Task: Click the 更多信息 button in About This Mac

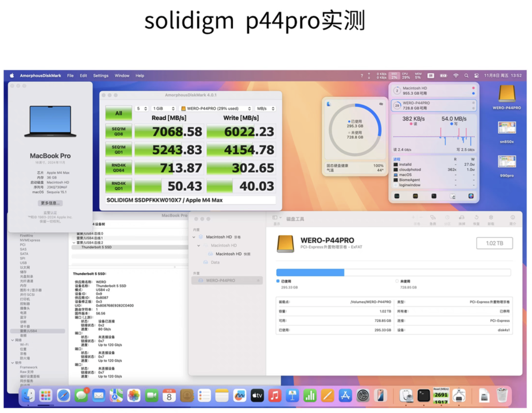Action: point(50,203)
